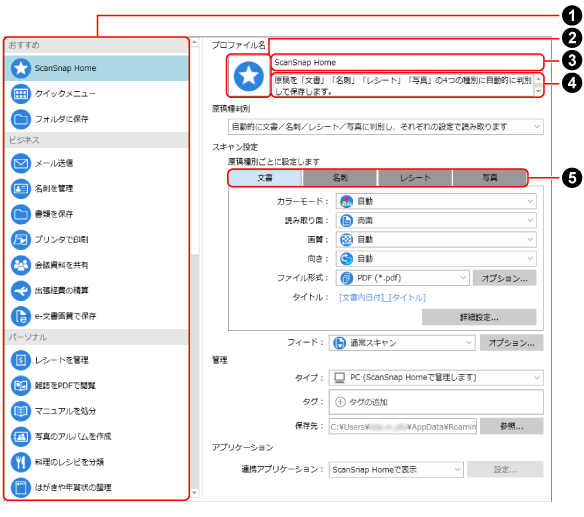The image size is (584, 517).
Task: Click the 名刺を管理 card icon
Action: (20, 188)
